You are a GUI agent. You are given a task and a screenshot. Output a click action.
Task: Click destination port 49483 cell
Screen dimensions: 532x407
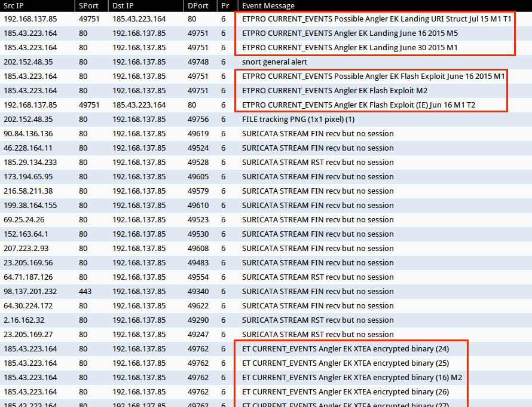[198, 262]
